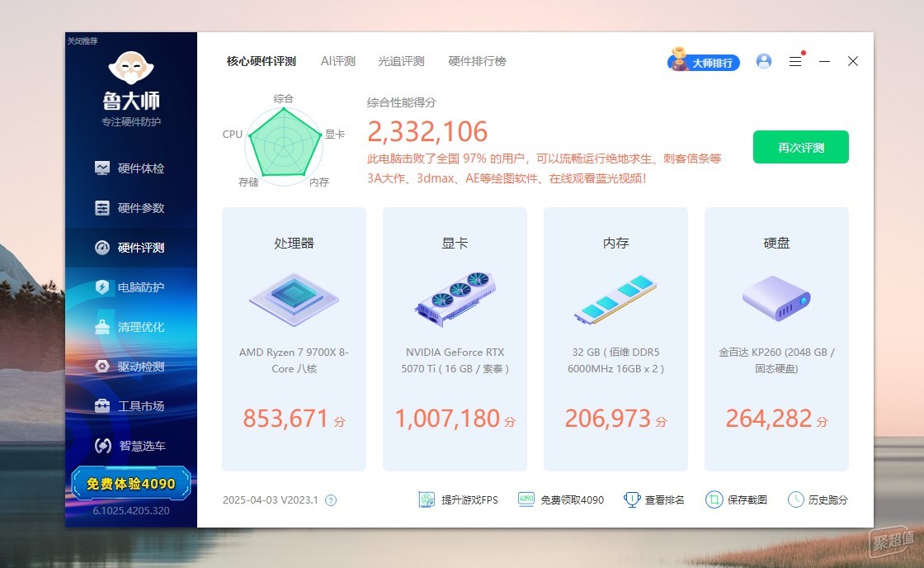This screenshot has height=568, width=924.
Task: Click the 金百达 KP260 text
Action: pos(776,361)
